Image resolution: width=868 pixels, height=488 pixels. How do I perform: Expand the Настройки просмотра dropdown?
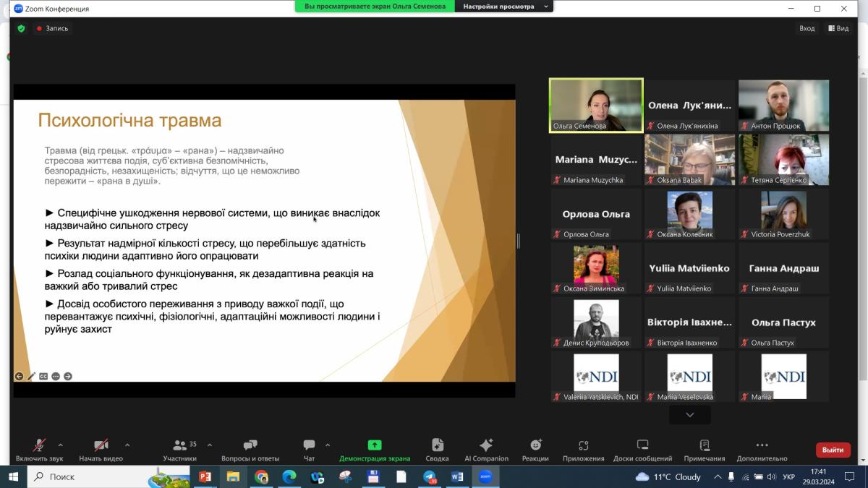(x=546, y=7)
